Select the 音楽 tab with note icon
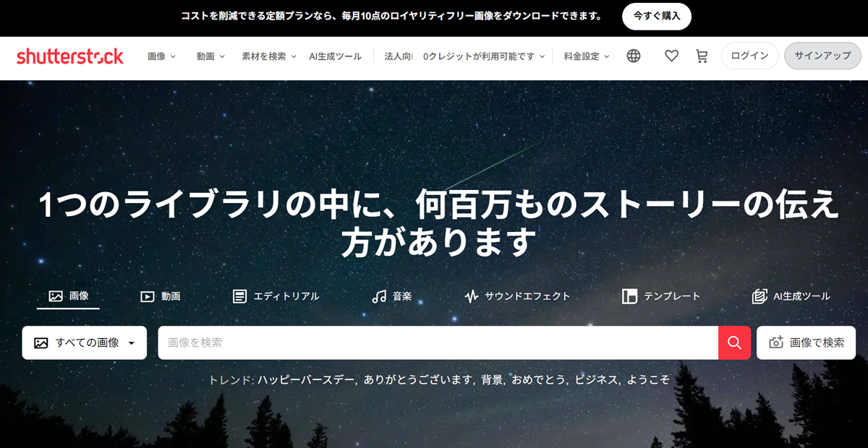Viewport: 868px width, 448px height. 392,296
